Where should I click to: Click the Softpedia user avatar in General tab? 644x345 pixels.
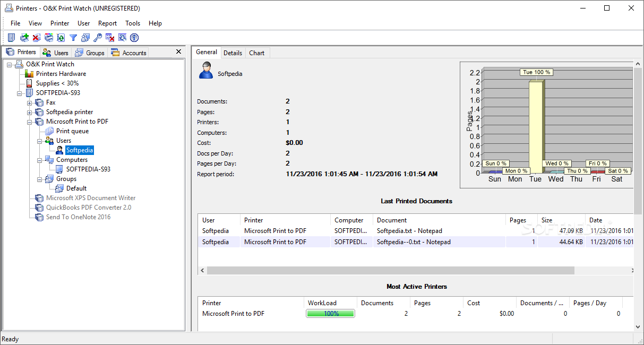coord(206,71)
